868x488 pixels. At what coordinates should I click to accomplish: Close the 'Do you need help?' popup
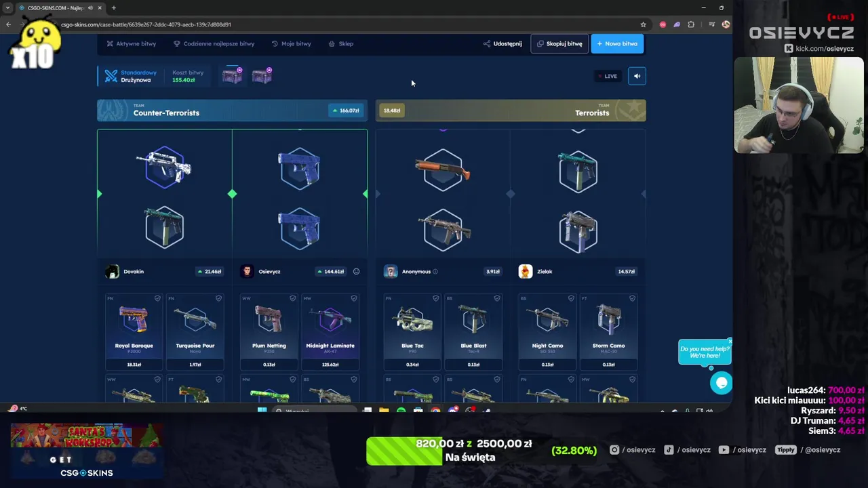(730, 341)
